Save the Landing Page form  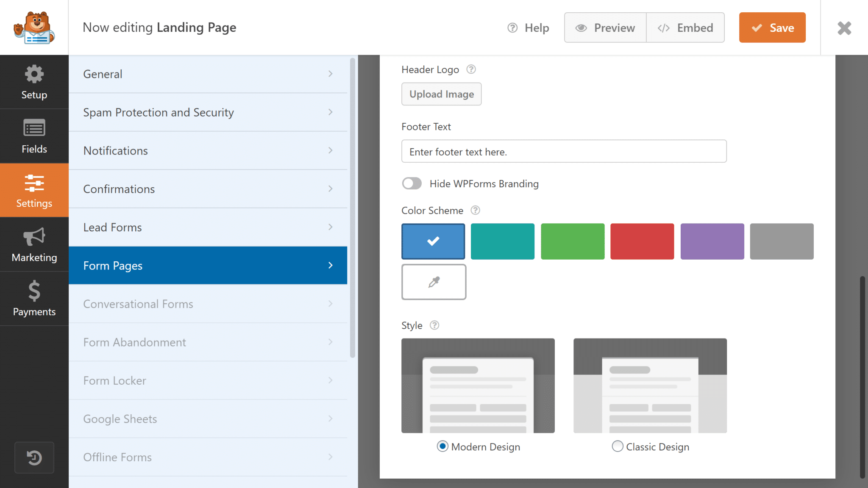coord(772,28)
